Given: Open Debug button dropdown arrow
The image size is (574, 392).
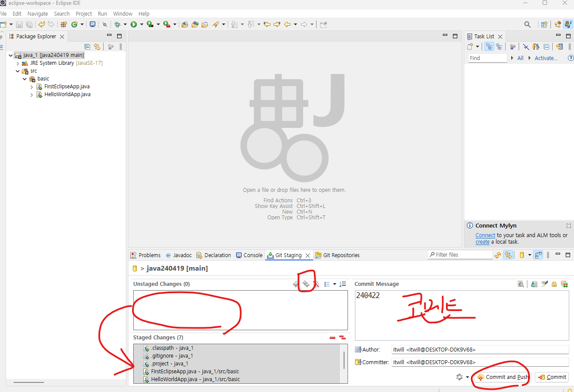Looking at the screenshot, I should click(125, 24).
